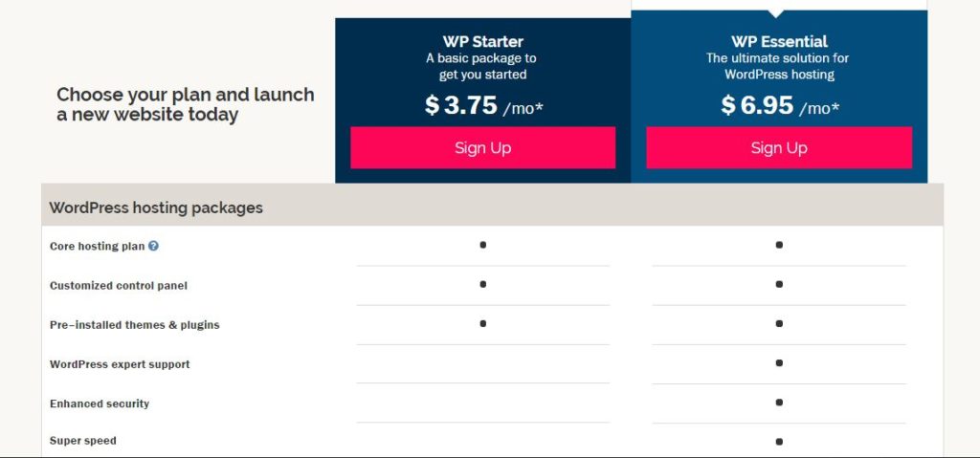Click the $6.95 /mo* price
Image resolution: width=980 pixels, height=458 pixels.
point(779,105)
